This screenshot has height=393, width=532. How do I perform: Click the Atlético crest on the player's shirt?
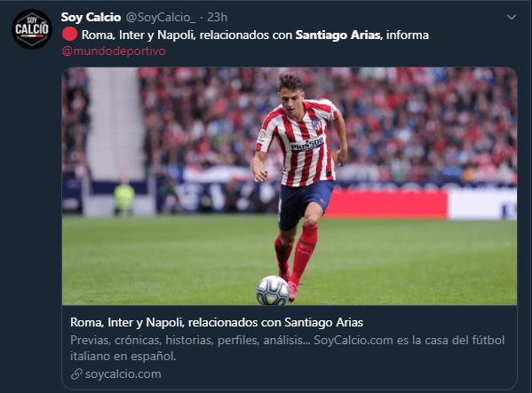click(316, 124)
